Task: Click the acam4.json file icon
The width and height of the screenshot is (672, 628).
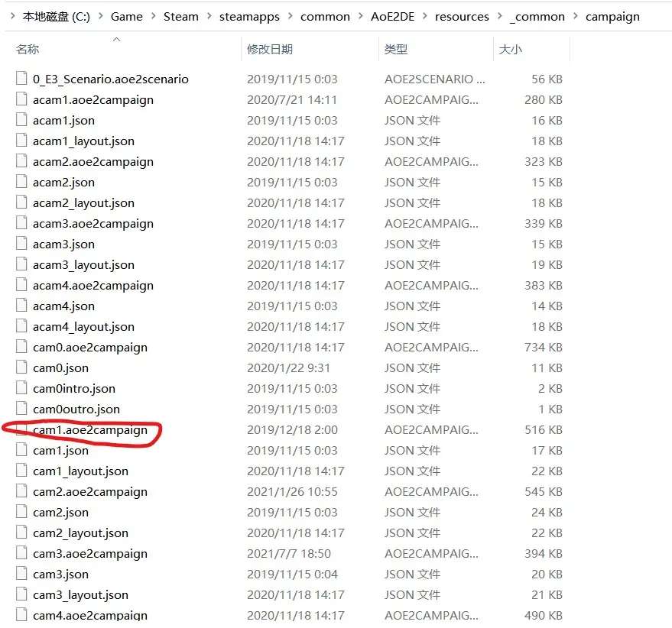Action: tap(21, 306)
